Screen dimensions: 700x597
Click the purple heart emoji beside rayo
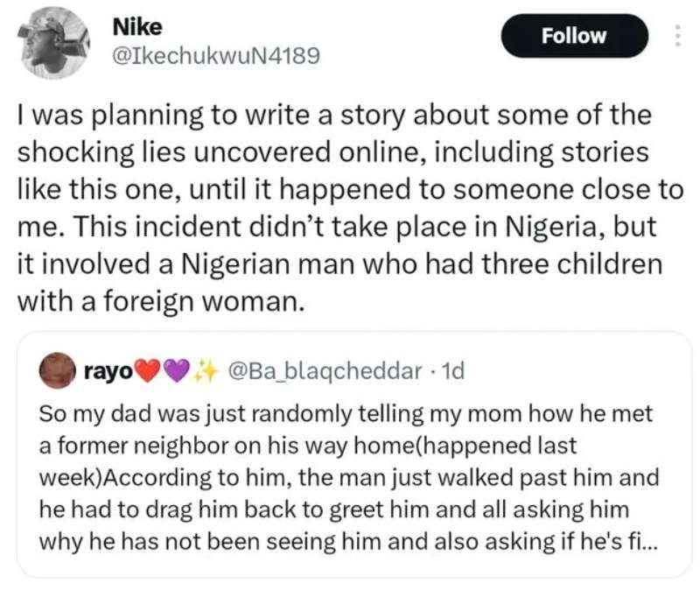[177, 371]
